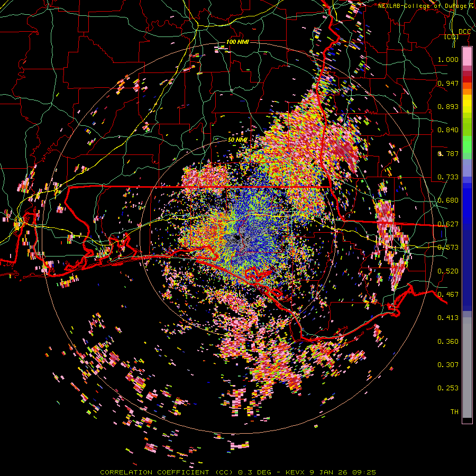476x476 pixels.
Task: Click the 0.947 legend value
Action: [x=448, y=83]
